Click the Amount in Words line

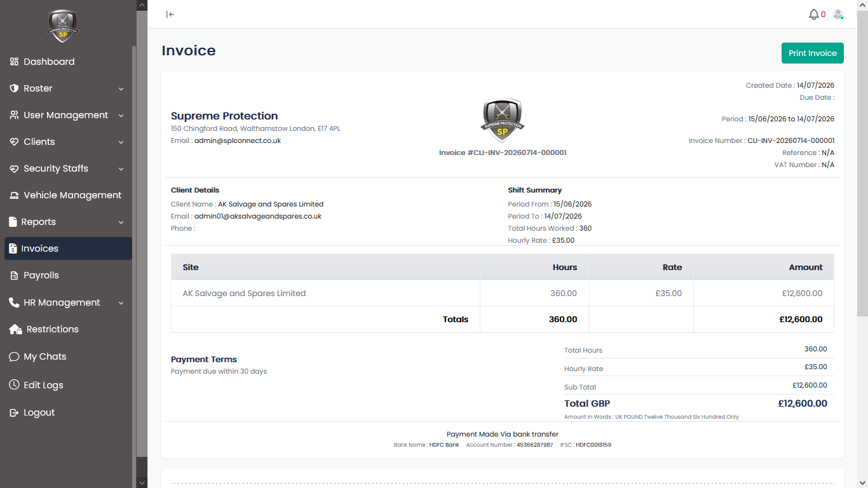(651, 417)
